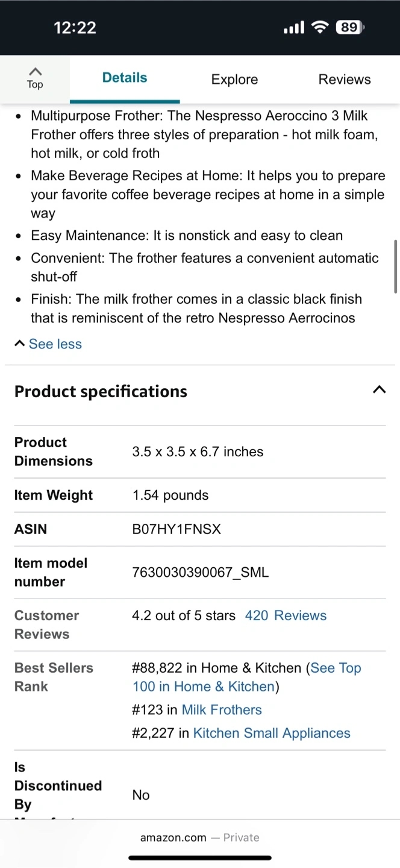This screenshot has height=868, width=400.
Task: Switch to the Details tab
Action: (x=125, y=78)
